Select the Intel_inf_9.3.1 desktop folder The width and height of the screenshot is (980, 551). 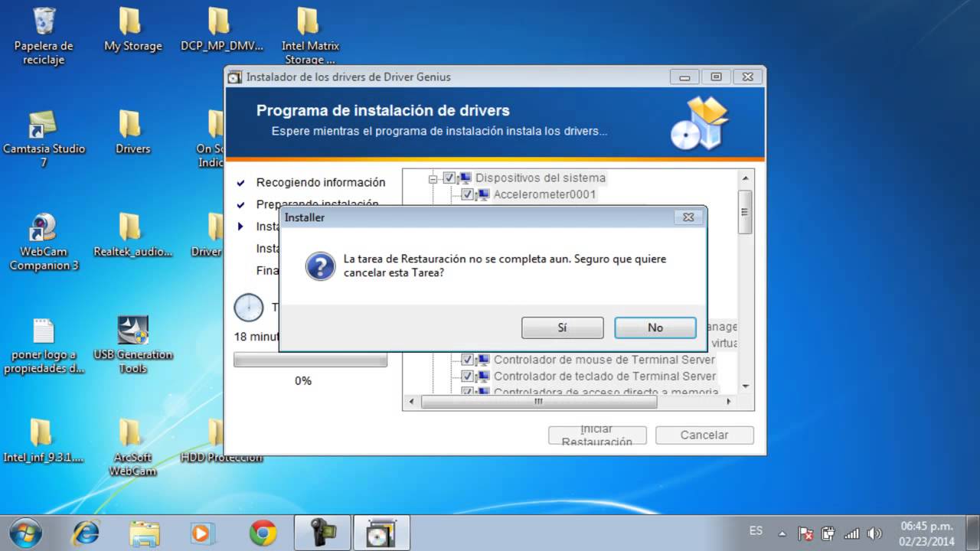tap(44, 442)
